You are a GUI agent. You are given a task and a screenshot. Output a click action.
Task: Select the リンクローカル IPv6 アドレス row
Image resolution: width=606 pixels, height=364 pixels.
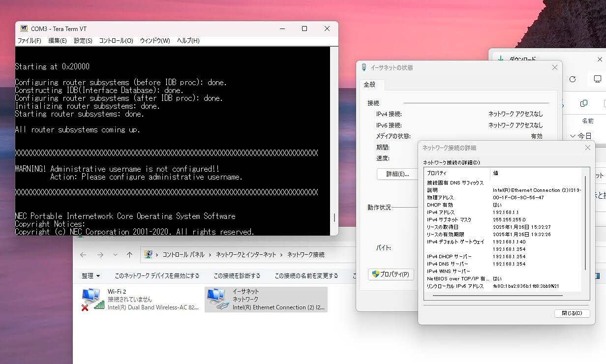503,286
